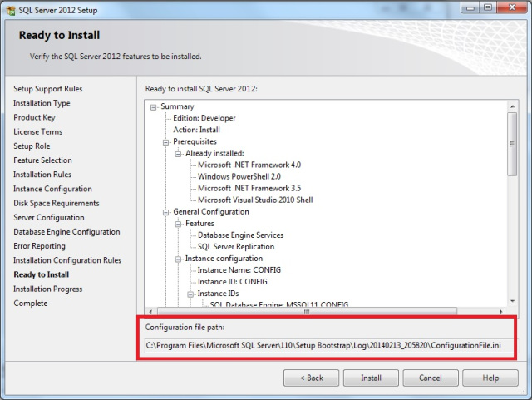
Task: Click the horizontal scrollbar thumb
Action: [307, 311]
